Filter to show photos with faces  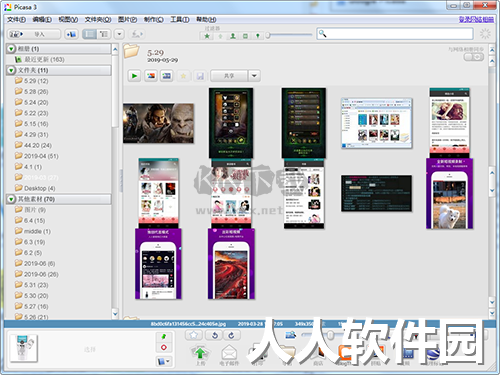click(x=233, y=36)
